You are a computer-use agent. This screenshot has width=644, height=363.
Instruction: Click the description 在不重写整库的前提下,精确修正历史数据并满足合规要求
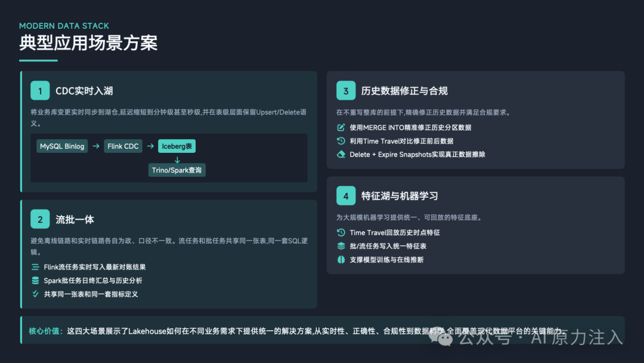(423, 112)
